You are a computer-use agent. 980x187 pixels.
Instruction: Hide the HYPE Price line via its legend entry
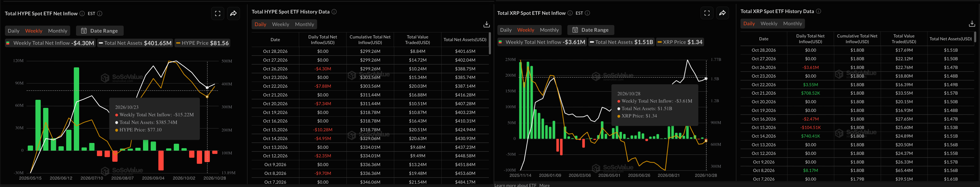click(202, 43)
